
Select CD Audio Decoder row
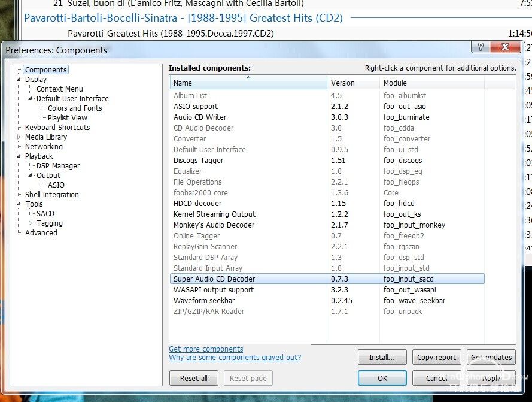(327, 128)
